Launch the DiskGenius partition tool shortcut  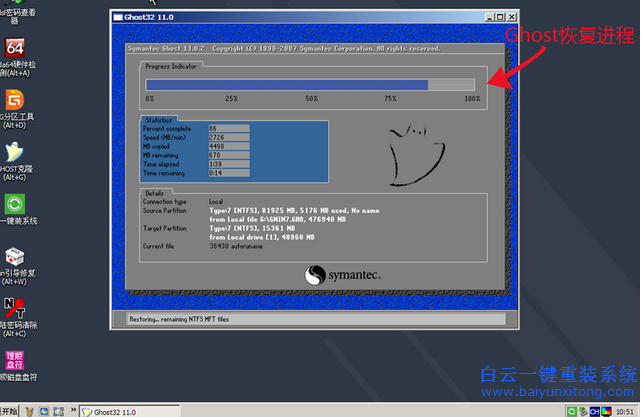15,102
